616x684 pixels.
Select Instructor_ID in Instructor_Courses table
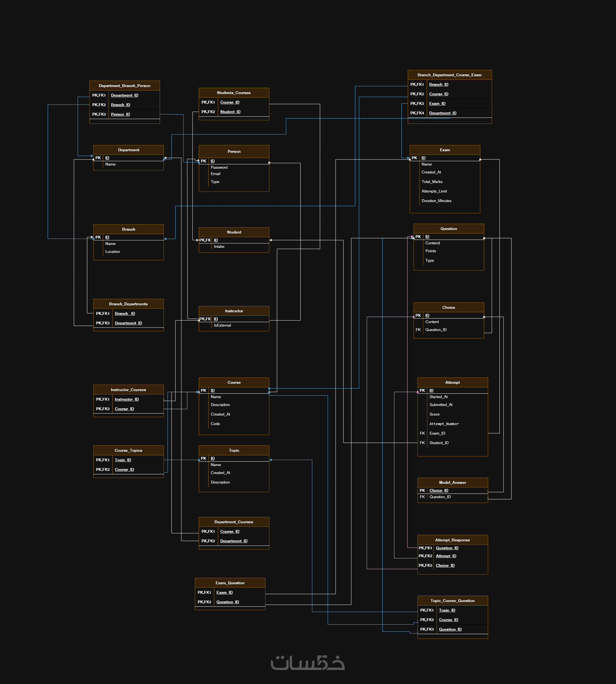coord(127,400)
